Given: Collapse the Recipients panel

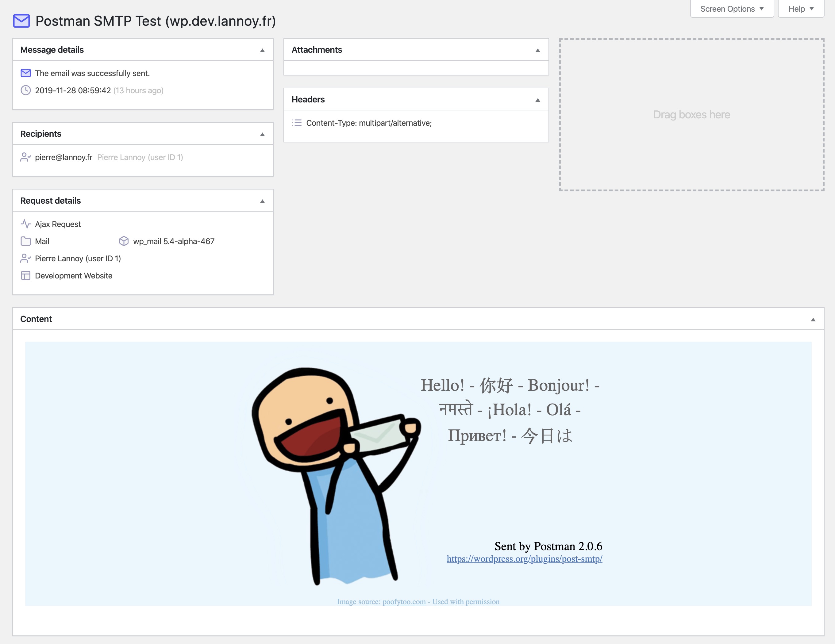Looking at the screenshot, I should 262,134.
